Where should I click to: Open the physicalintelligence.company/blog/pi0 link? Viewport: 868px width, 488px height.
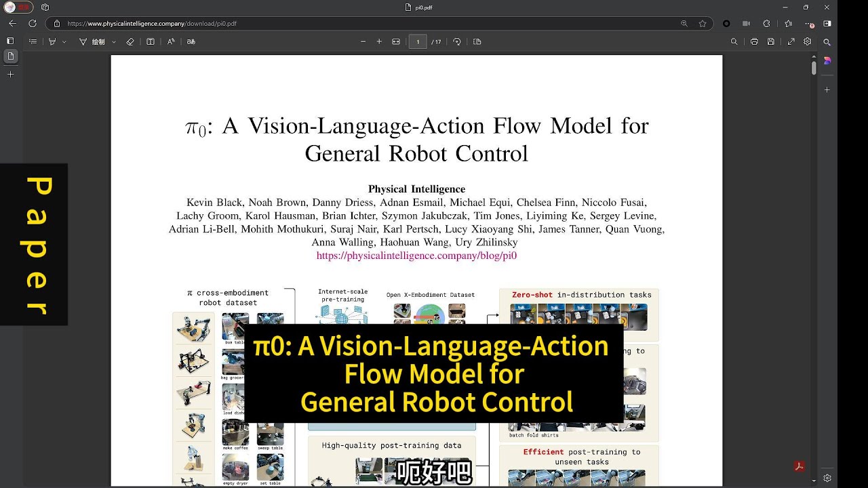[x=416, y=256]
